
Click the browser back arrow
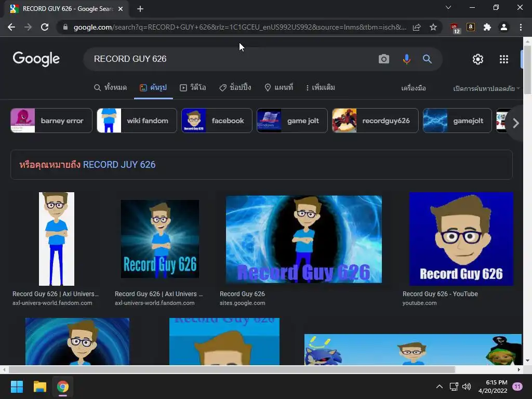11,27
